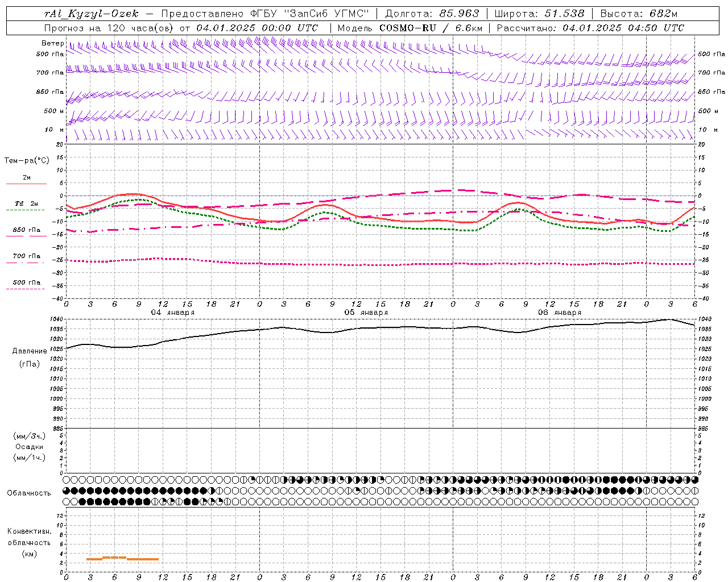
Task: Click the Высота: 682м value
Action: click(639, 14)
